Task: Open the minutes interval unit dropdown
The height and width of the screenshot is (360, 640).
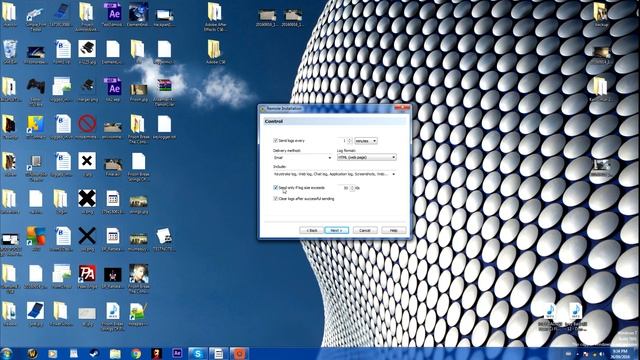Action: [x=366, y=141]
